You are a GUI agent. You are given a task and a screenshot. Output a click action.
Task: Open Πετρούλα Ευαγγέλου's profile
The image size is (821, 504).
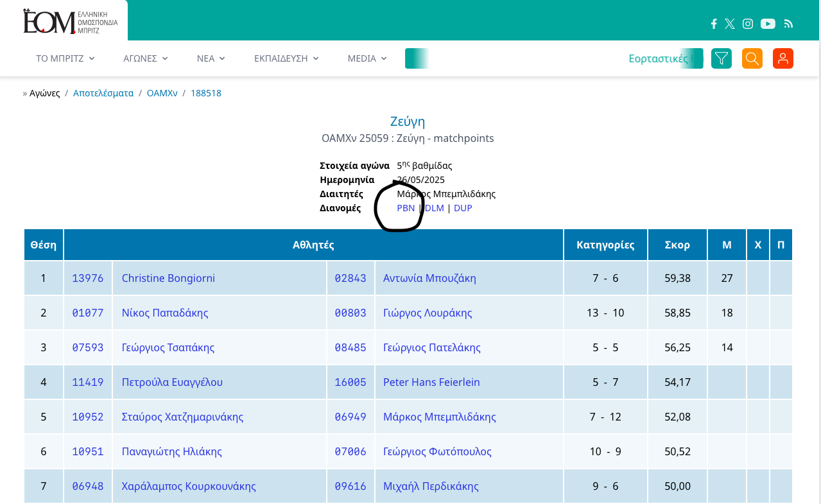tap(172, 382)
